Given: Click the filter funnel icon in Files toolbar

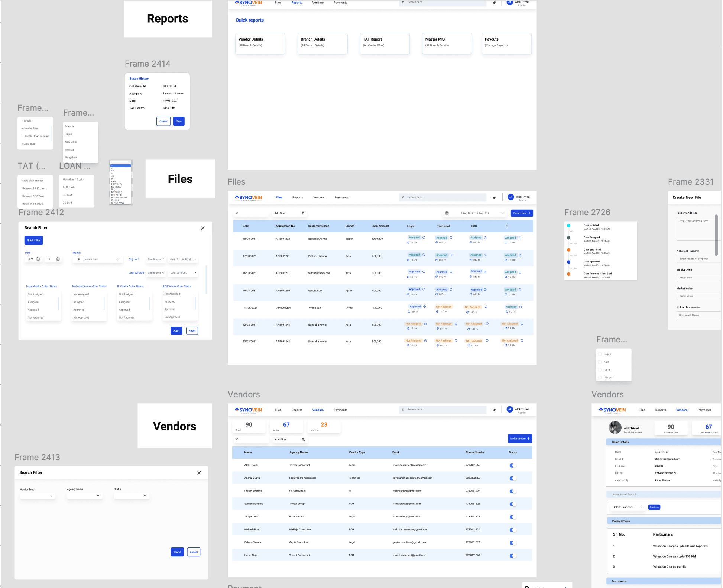Looking at the screenshot, I should [303, 213].
